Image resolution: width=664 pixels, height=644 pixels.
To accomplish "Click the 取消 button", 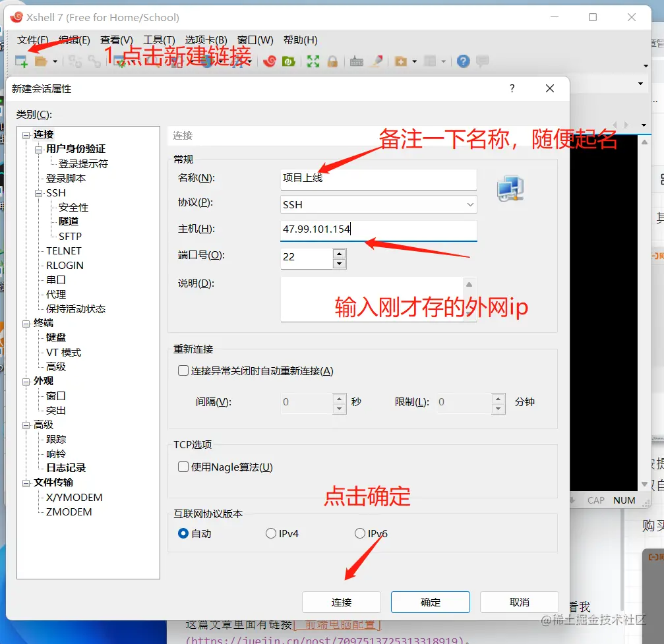I will 520,602.
